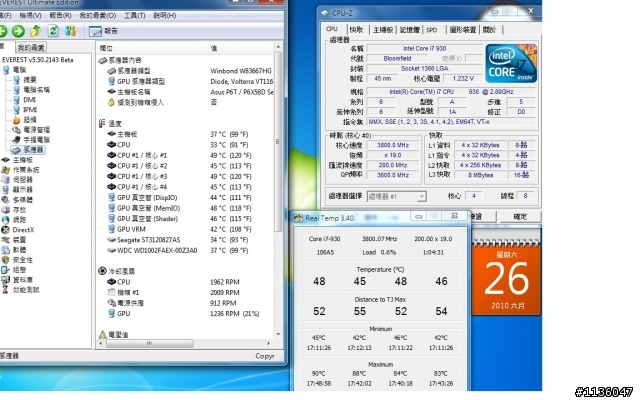Viewport: 640px width, 400px height.
Task: Switch to the 快取 cache tab in CPU-Z
Action: click(x=356, y=30)
